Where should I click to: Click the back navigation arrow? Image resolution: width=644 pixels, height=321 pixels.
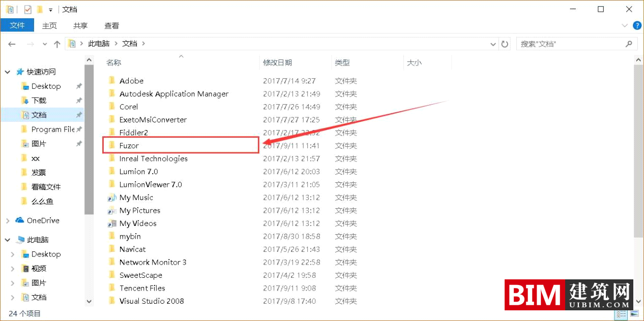12,44
